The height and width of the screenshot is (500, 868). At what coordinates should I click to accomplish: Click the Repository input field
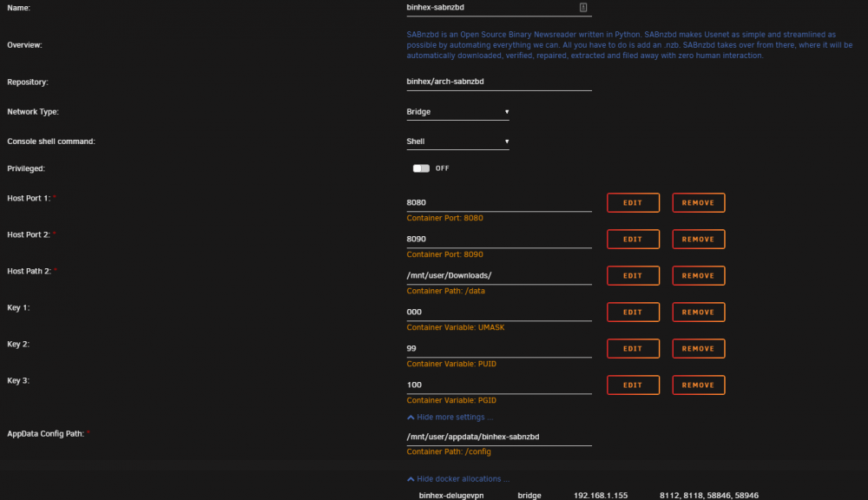pos(499,82)
